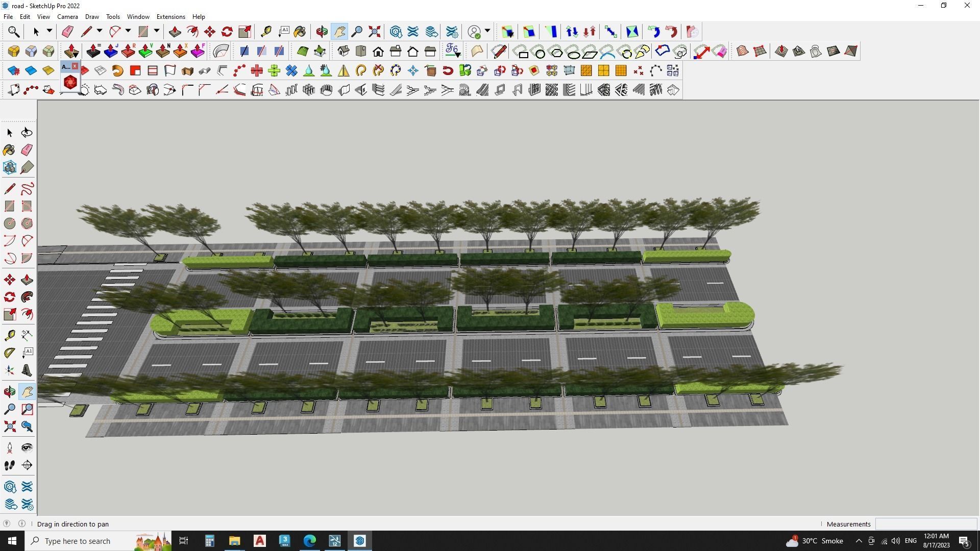The image size is (980, 551).
Task: Close the small floating A... toolbar
Action: click(75, 66)
